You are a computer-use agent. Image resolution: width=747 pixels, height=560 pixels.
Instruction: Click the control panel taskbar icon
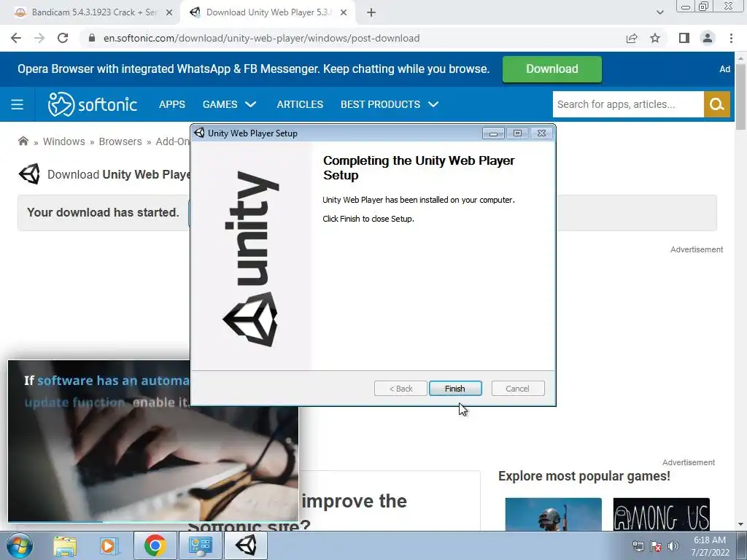pos(200,545)
